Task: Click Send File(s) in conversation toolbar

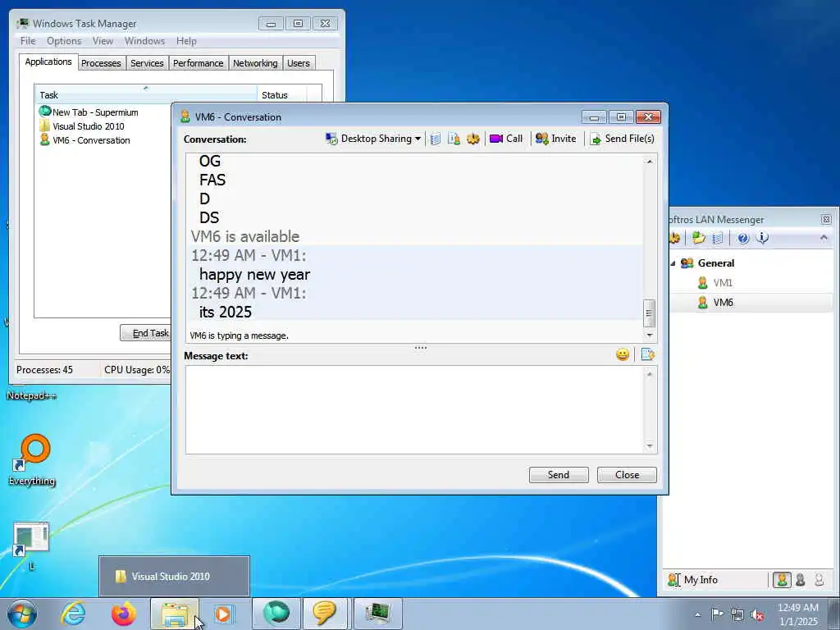Action: [622, 139]
